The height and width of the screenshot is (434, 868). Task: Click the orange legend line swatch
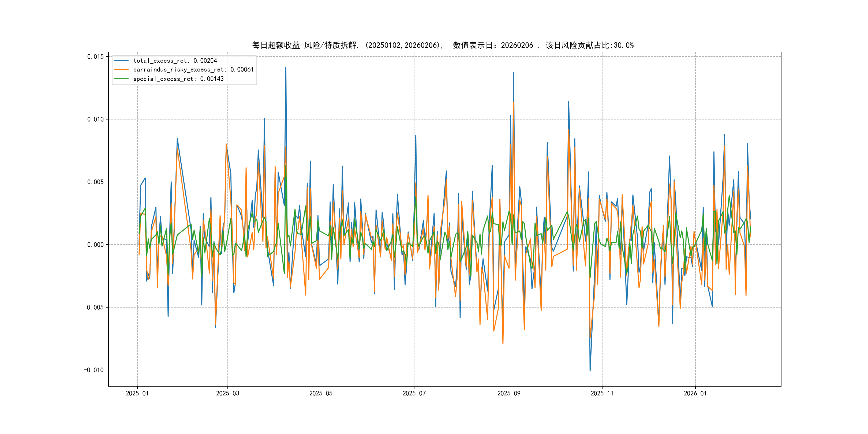coord(121,70)
